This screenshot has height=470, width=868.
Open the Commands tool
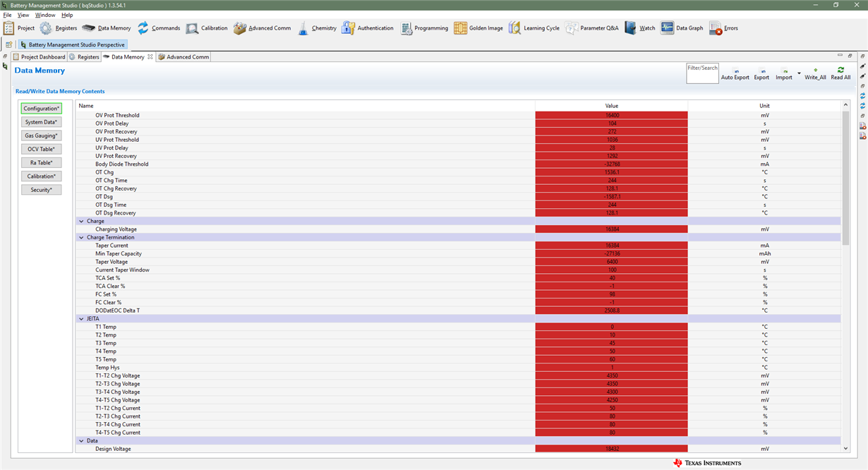[158, 28]
